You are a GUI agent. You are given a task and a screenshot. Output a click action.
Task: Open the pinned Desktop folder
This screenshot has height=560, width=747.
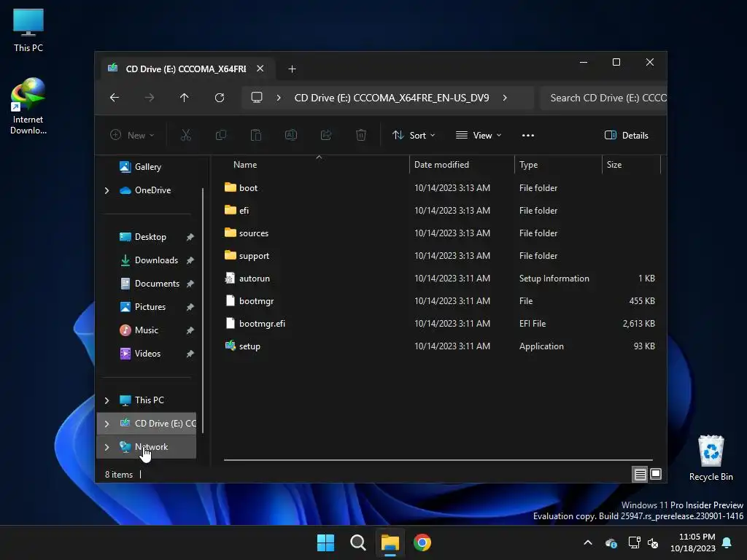(150, 237)
